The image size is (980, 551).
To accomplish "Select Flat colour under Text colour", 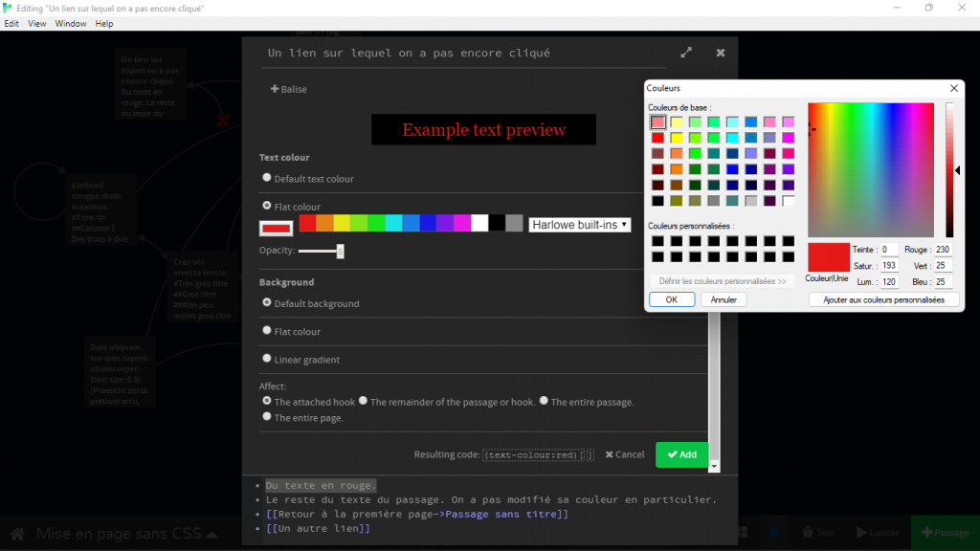I will pyautogui.click(x=267, y=205).
